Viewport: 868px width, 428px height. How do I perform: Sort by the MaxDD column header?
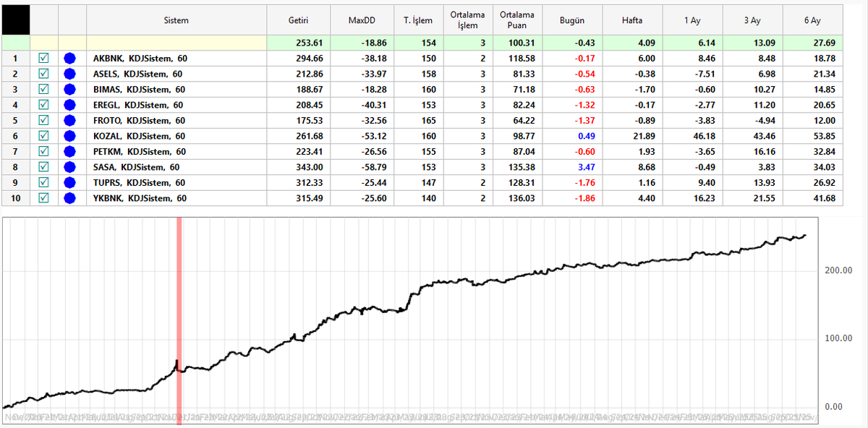(362, 20)
